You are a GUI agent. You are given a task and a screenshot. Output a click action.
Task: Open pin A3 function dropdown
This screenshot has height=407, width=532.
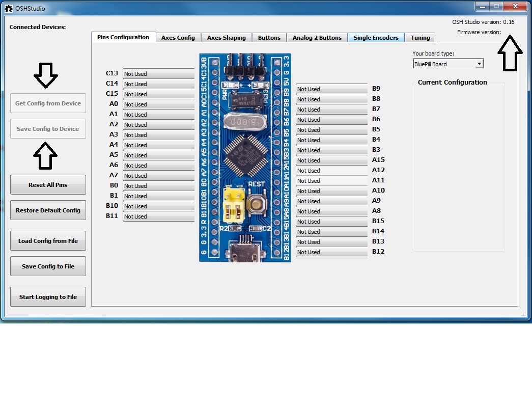(x=158, y=135)
